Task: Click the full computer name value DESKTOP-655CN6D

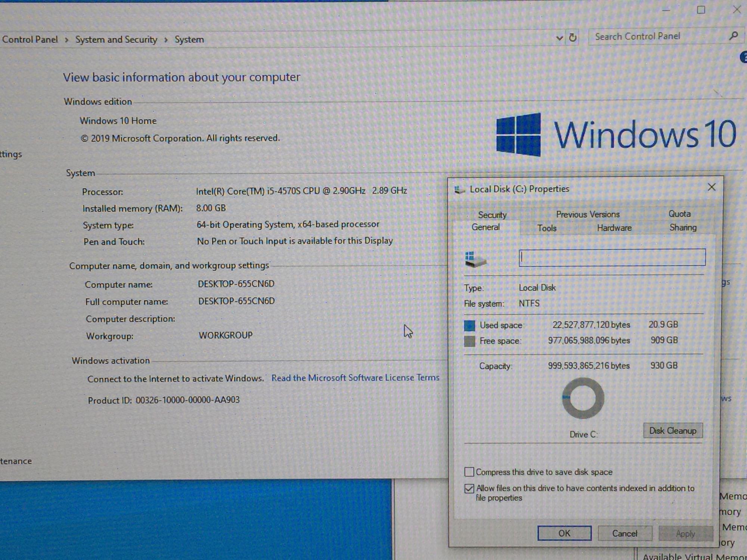Action: coord(236,301)
